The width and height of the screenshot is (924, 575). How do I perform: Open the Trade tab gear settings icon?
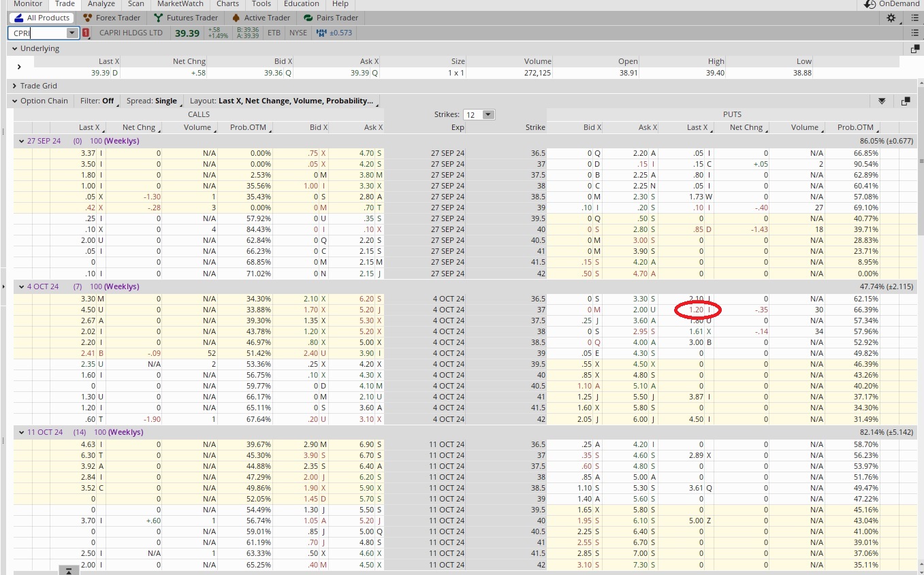(891, 18)
